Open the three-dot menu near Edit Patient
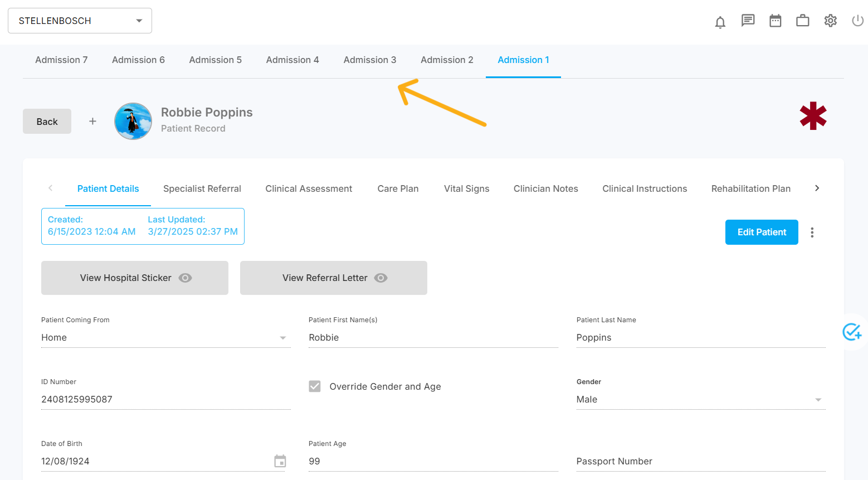The image size is (868, 480). (x=812, y=232)
